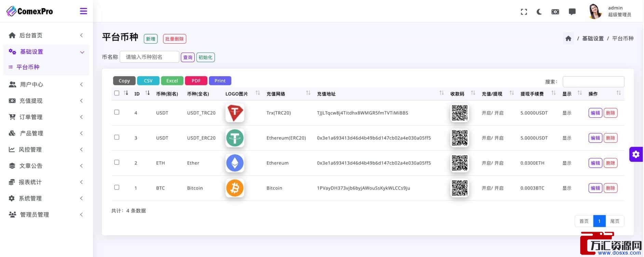
Task: Edit the USDT_TRC20 row
Action: pos(595,113)
